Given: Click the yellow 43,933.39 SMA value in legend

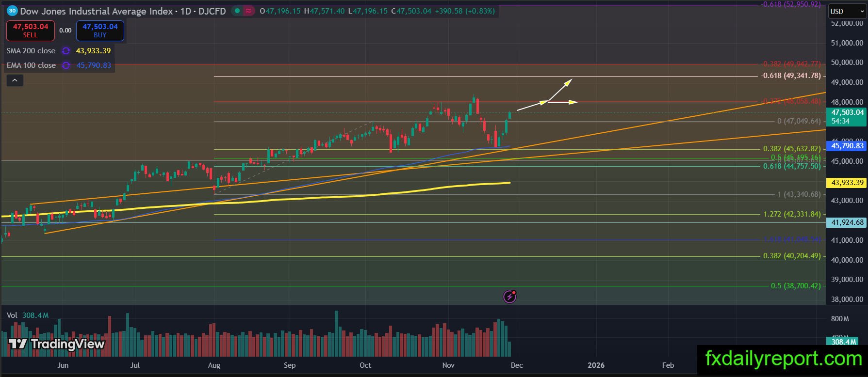Looking at the screenshot, I should pos(94,51).
